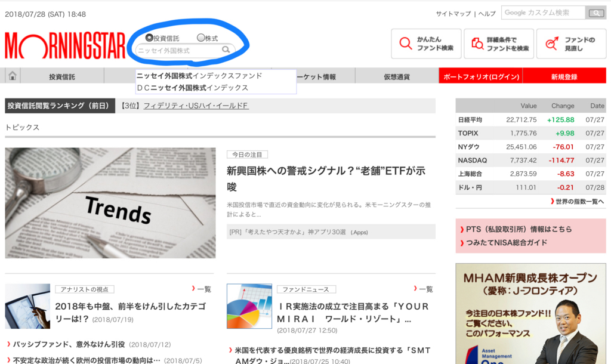Click ドル・円 row label
611x364 pixels.
pos(470,187)
